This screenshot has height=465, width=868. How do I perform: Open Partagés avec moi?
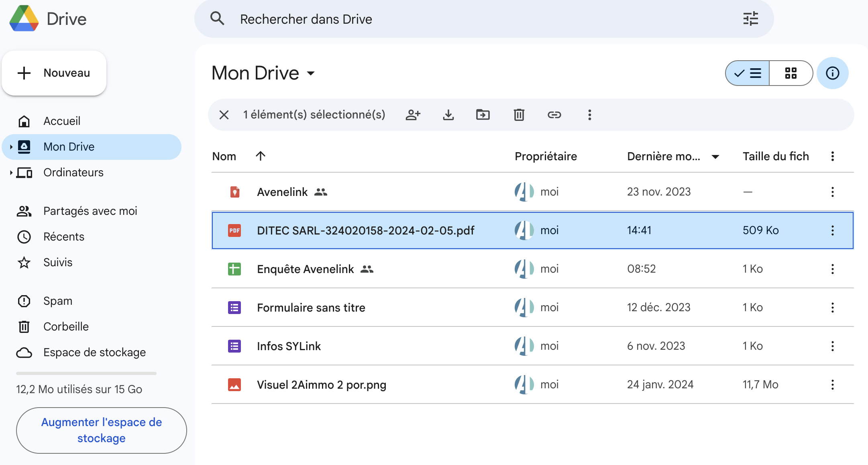(92, 211)
